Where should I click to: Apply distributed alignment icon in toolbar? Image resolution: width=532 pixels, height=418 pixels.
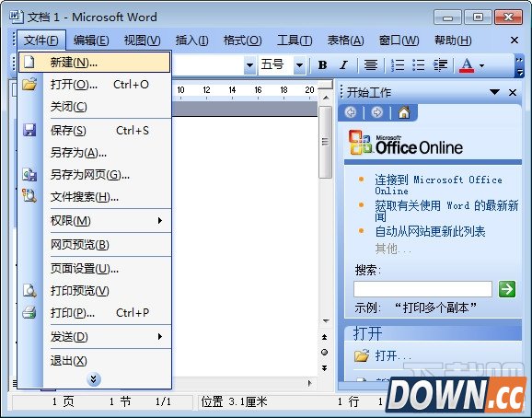click(371, 64)
